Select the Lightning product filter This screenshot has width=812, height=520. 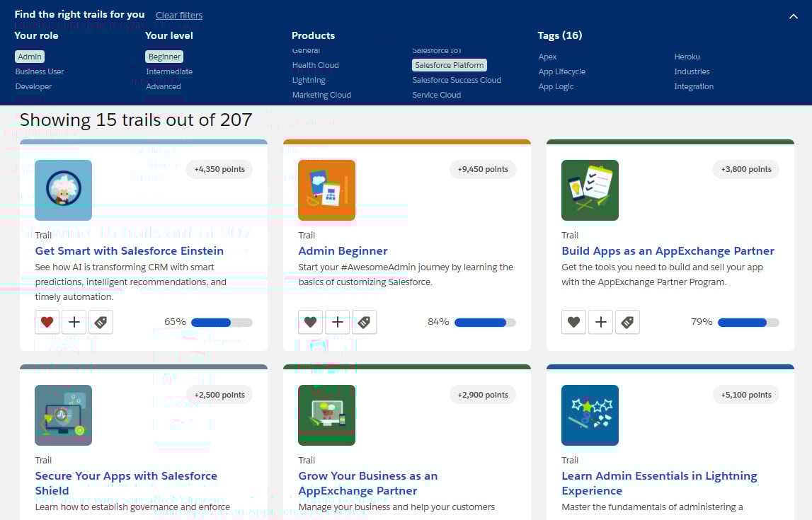pos(309,80)
